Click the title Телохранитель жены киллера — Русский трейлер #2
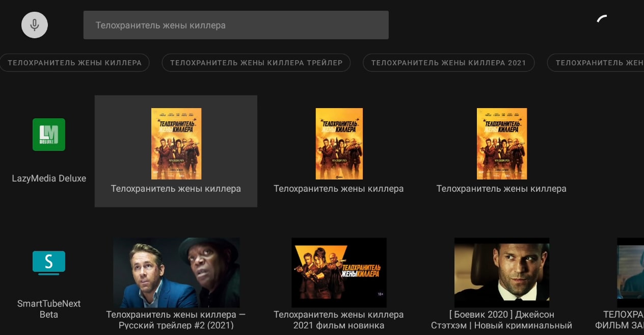The width and height of the screenshot is (644, 335). pyautogui.click(x=176, y=320)
